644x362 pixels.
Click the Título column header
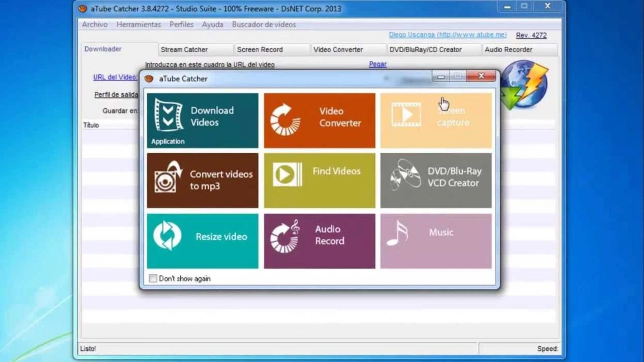(91, 125)
